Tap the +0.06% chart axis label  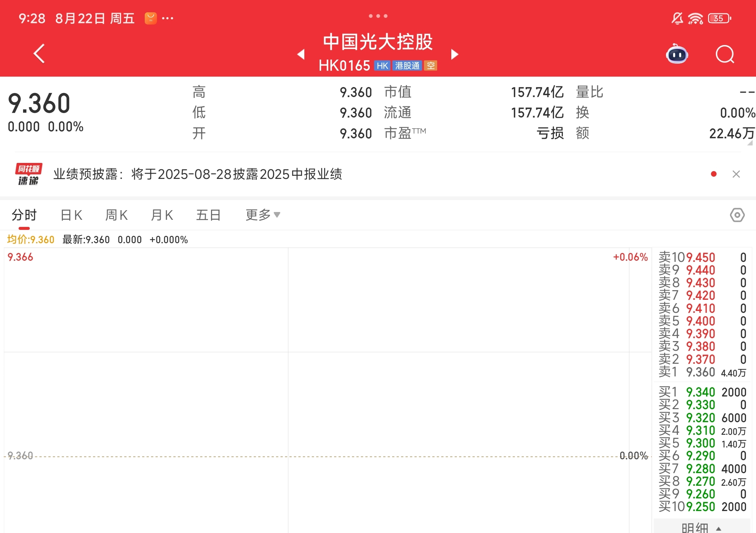click(x=630, y=257)
